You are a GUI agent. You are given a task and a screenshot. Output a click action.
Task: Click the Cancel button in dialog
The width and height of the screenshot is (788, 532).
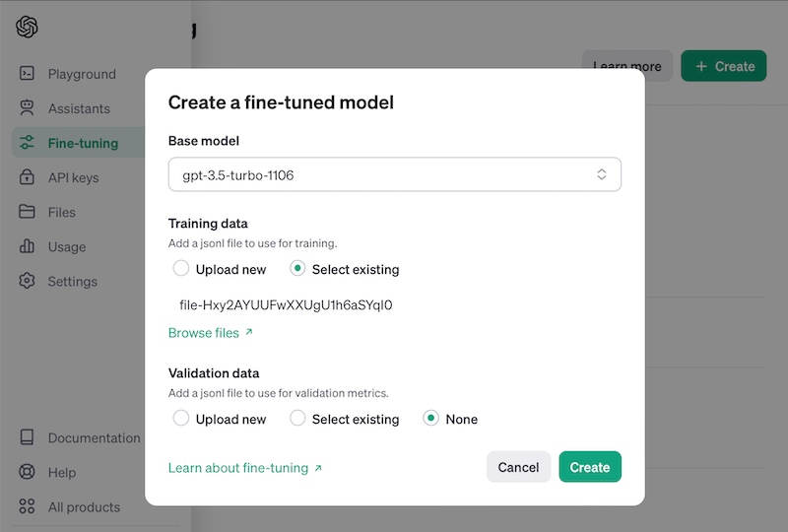[519, 467]
